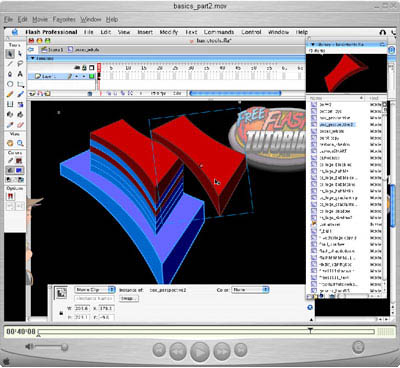Click the QuickTime rewind button

pos(178,351)
